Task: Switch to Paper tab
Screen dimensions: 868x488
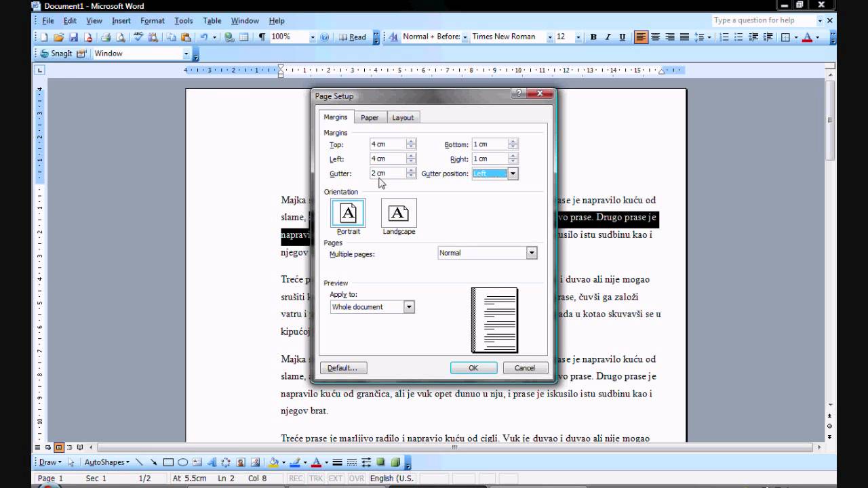Action: (x=370, y=118)
